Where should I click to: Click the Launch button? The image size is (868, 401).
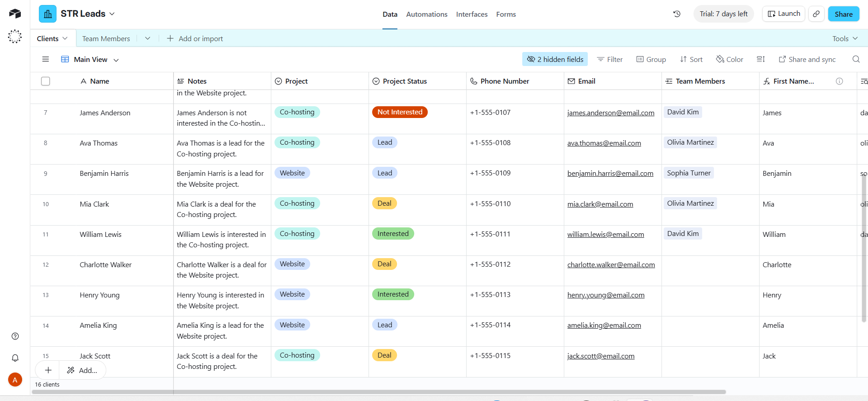coord(783,14)
